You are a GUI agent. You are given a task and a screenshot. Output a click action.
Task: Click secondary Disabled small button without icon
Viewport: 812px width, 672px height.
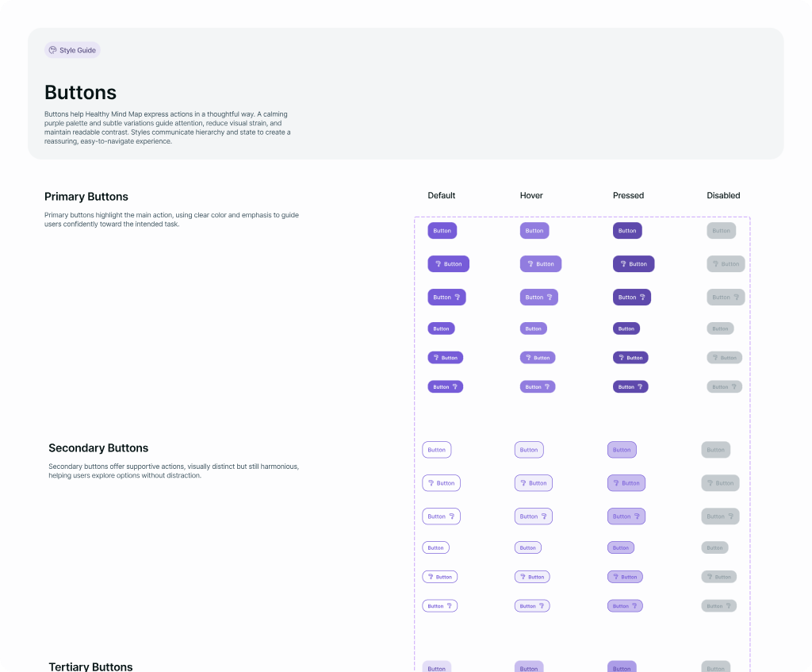(x=714, y=547)
